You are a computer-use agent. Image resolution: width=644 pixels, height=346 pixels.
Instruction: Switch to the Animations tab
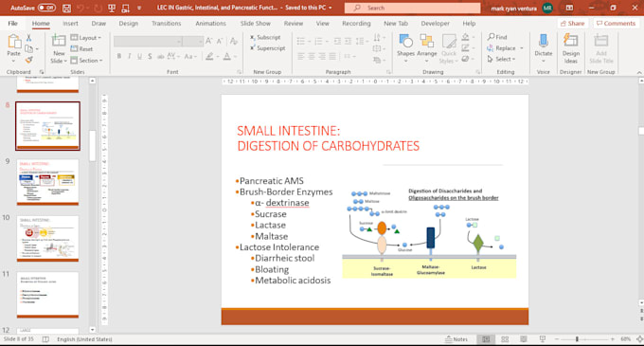tap(210, 24)
